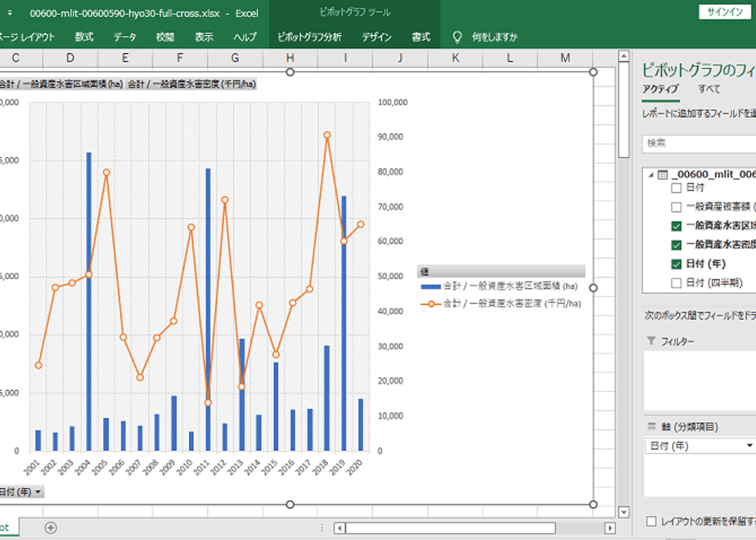This screenshot has width=756, height=540.
Task: Click the orange line legend entry 密度 (千円/ha)
Action: tap(501, 304)
